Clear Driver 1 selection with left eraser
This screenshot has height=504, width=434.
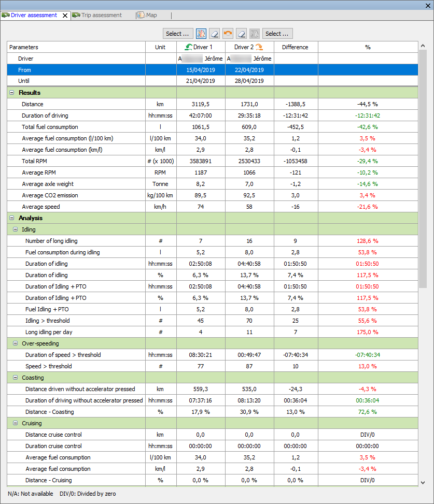coord(215,34)
